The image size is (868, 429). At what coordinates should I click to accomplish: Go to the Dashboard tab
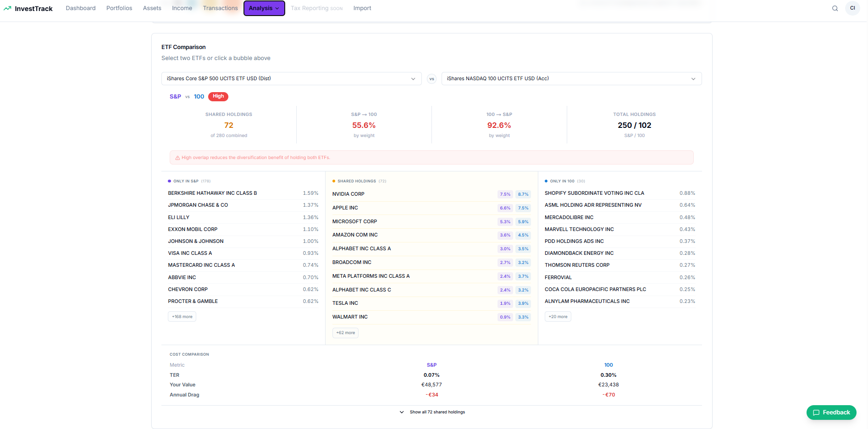tap(81, 8)
